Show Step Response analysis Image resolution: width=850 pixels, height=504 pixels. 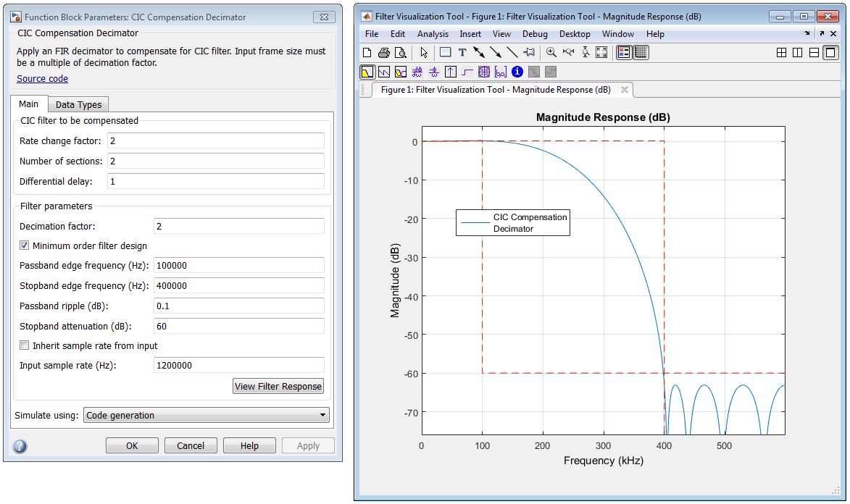click(x=467, y=72)
